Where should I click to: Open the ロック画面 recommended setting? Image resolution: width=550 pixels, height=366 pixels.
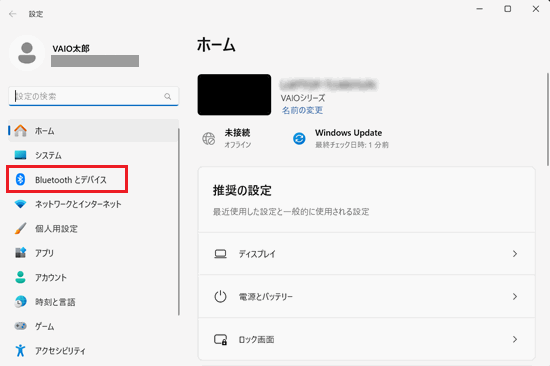pos(367,339)
